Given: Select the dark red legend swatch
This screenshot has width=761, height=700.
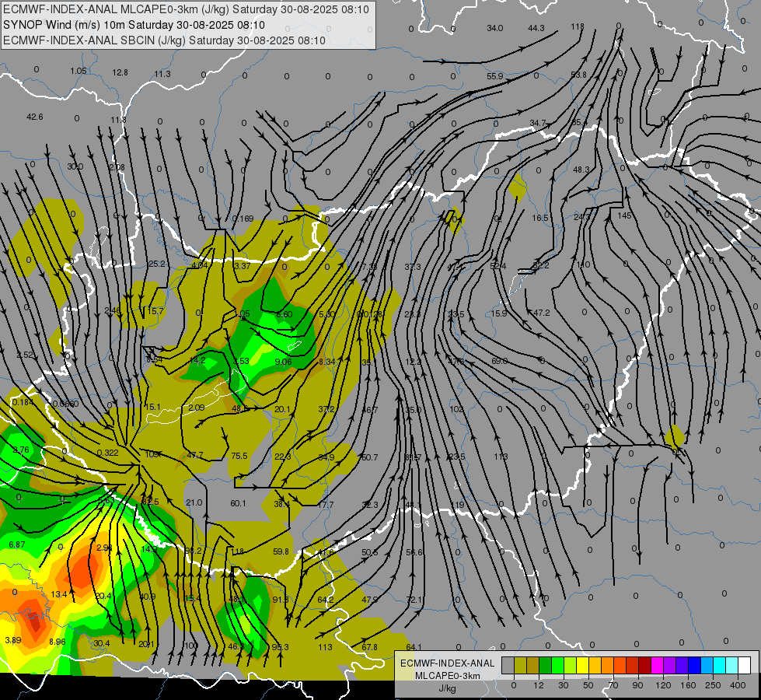Looking at the screenshot, I should click(x=644, y=666).
